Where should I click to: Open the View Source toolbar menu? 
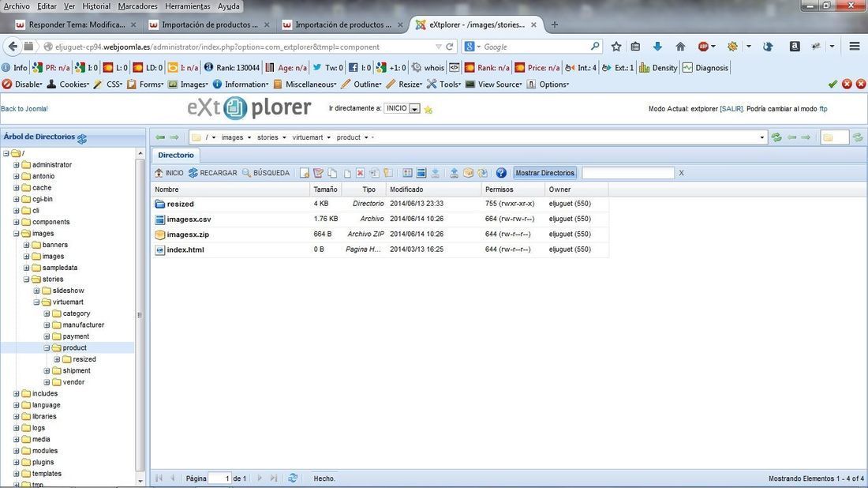(x=494, y=84)
